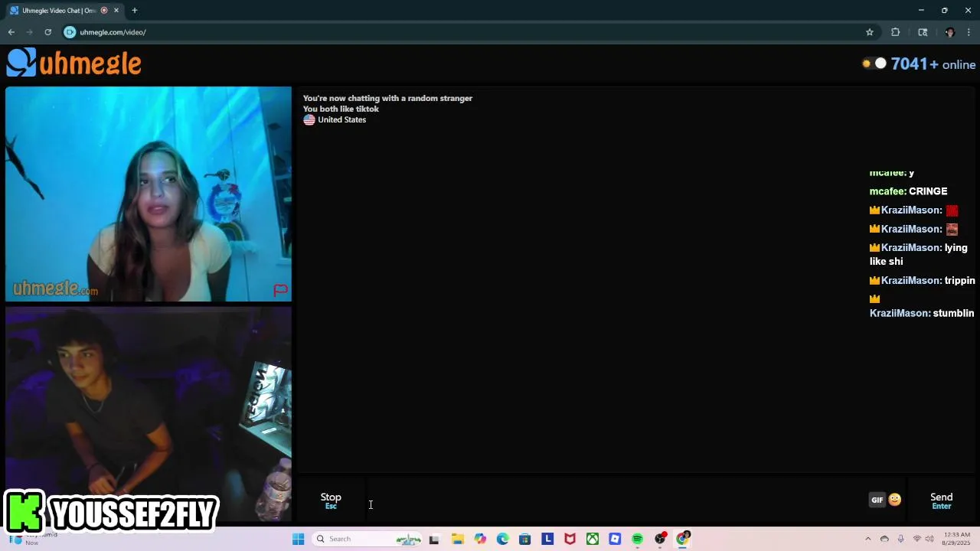The image size is (980, 551).
Task: Select the Uhmegle Video Chat tab
Action: point(65,11)
